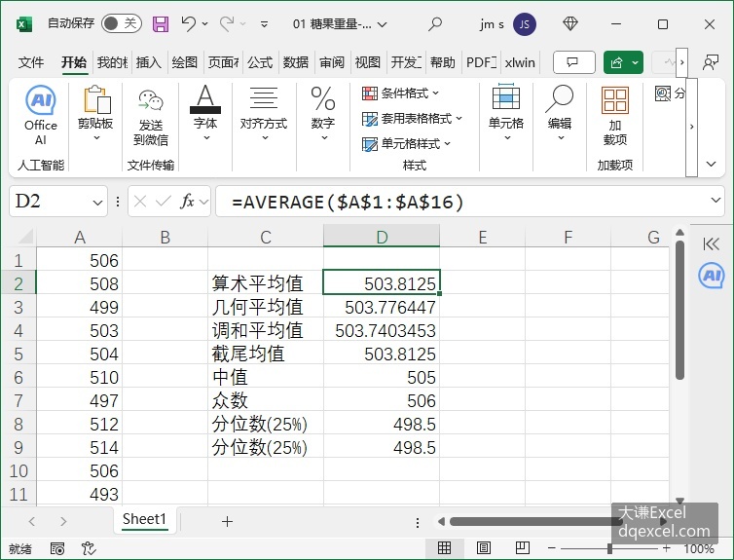Select the cell labeled 中值
This screenshot has width=734, height=560.
click(x=266, y=377)
